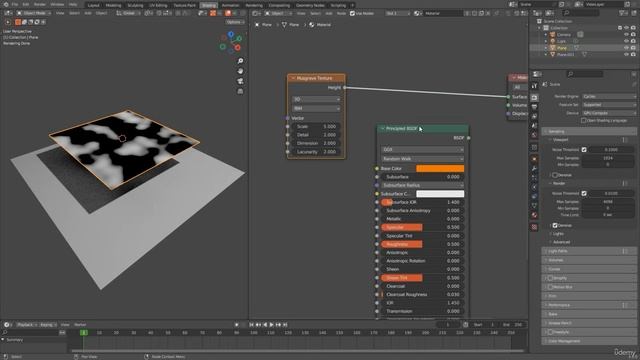
Task: Open the Object properties tab icon
Action: click(535, 159)
